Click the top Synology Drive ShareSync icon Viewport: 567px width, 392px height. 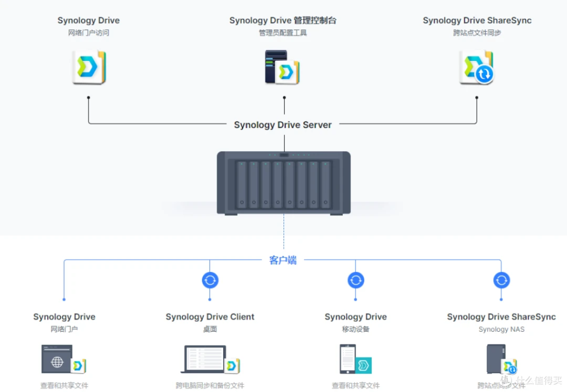[x=477, y=67]
